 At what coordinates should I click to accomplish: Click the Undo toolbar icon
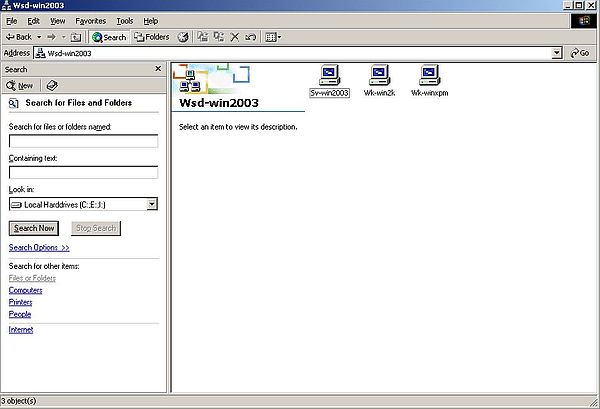coord(251,37)
